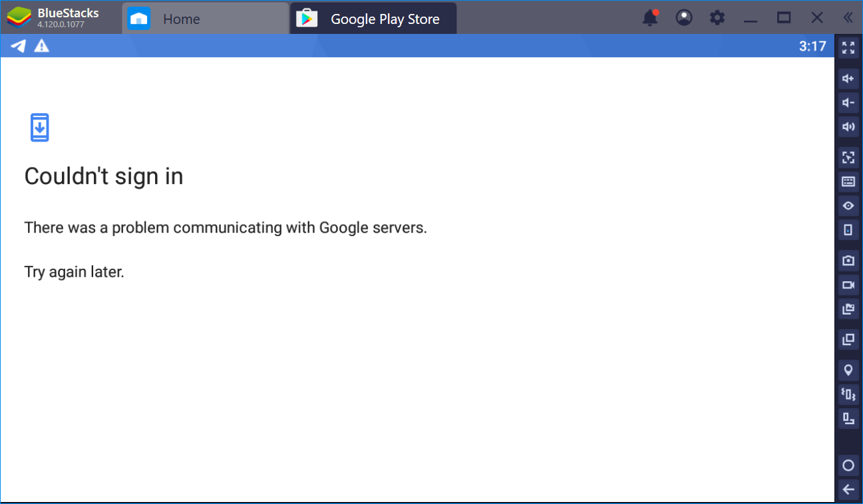The width and height of the screenshot is (863, 504).
Task: Enter fullscreen mode from the sidebar
Action: coord(848,47)
